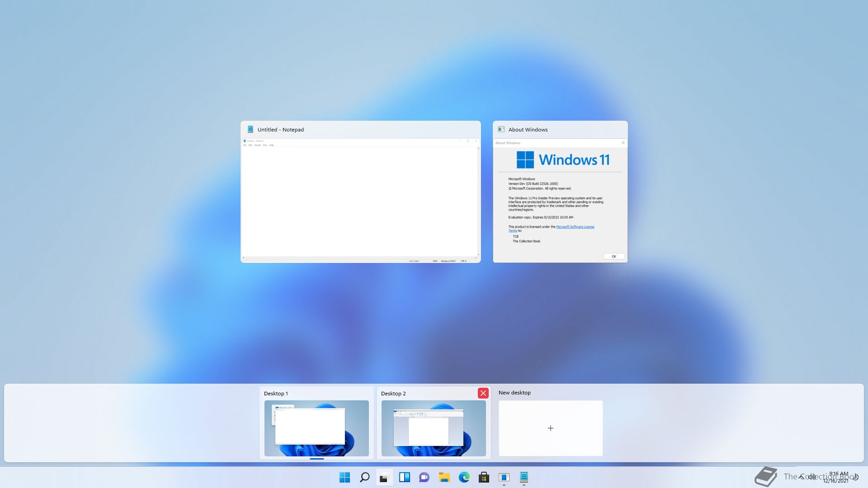This screenshot has height=488, width=868.
Task: Switch to Desktop 1 thumbnail
Action: tap(316, 428)
